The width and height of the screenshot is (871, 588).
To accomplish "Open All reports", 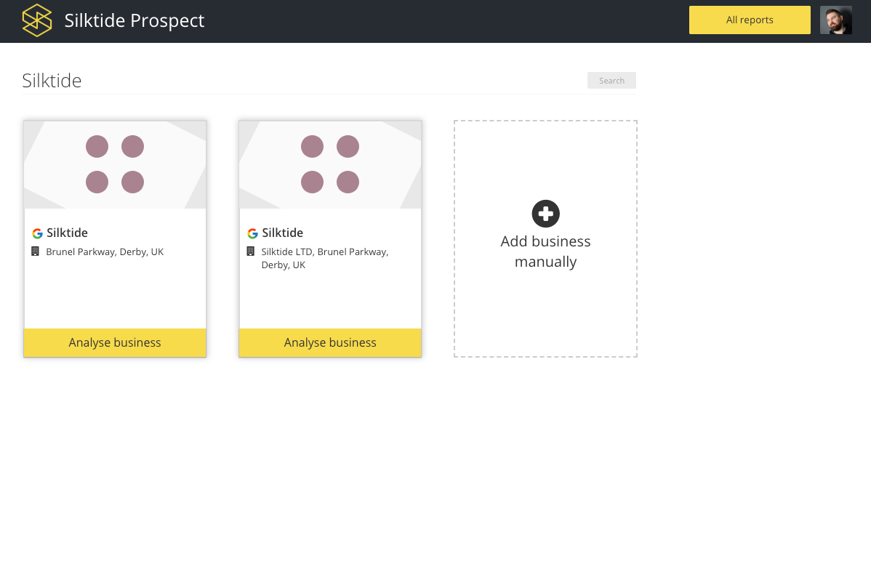I will (x=750, y=20).
